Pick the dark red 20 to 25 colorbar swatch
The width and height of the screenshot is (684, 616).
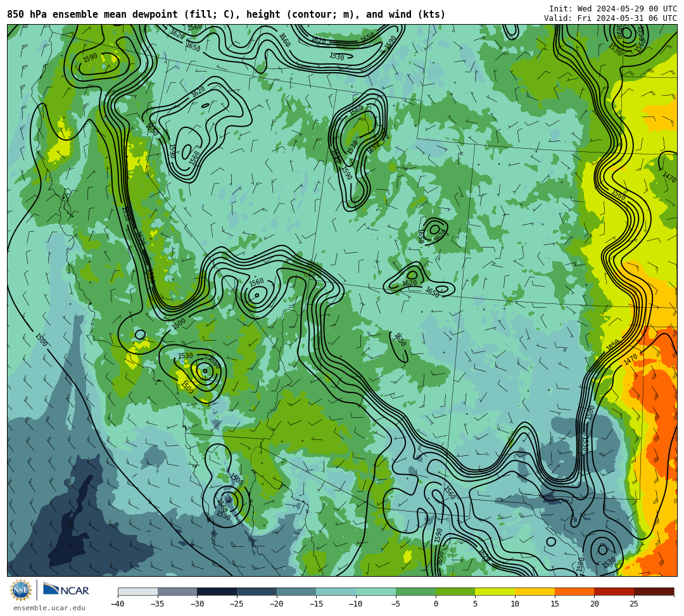[x=614, y=592]
